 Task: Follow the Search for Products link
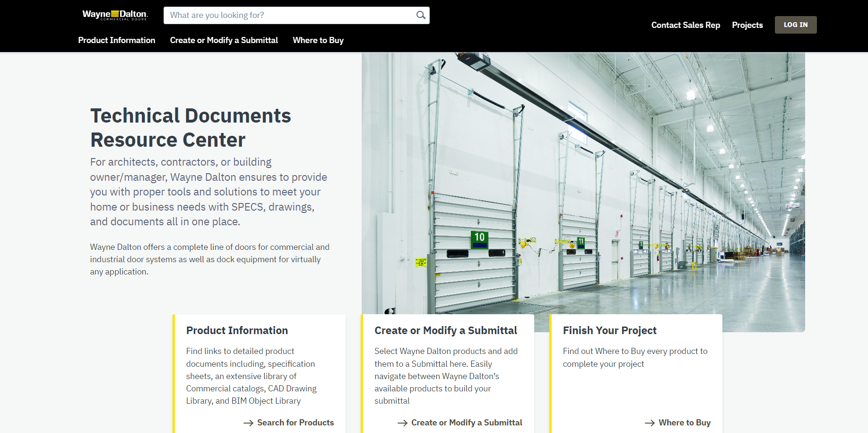click(x=295, y=423)
